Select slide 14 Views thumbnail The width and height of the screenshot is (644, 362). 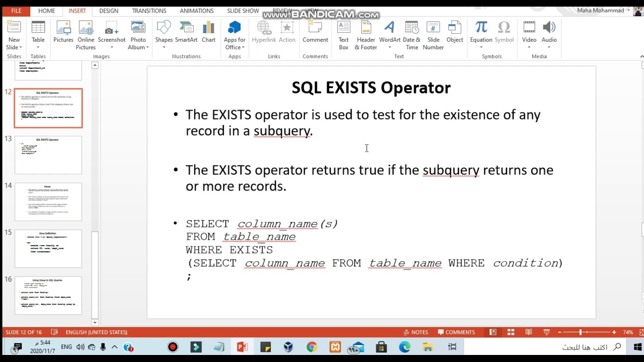click(x=48, y=202)
